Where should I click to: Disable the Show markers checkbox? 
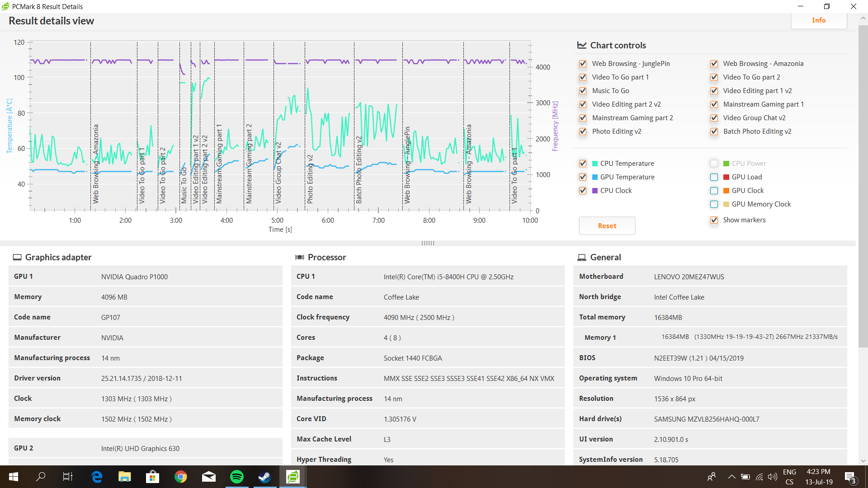pyautogui.click(x=714, y=220)
